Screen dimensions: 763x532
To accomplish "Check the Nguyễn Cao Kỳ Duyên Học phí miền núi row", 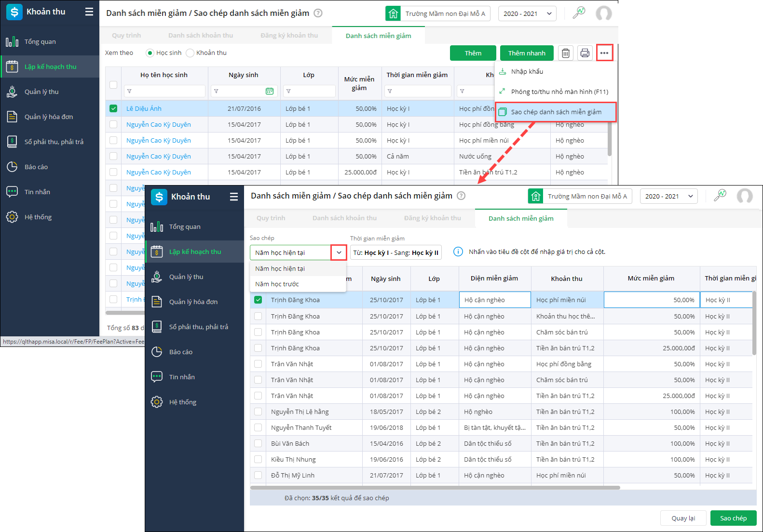I will (113, 140).
